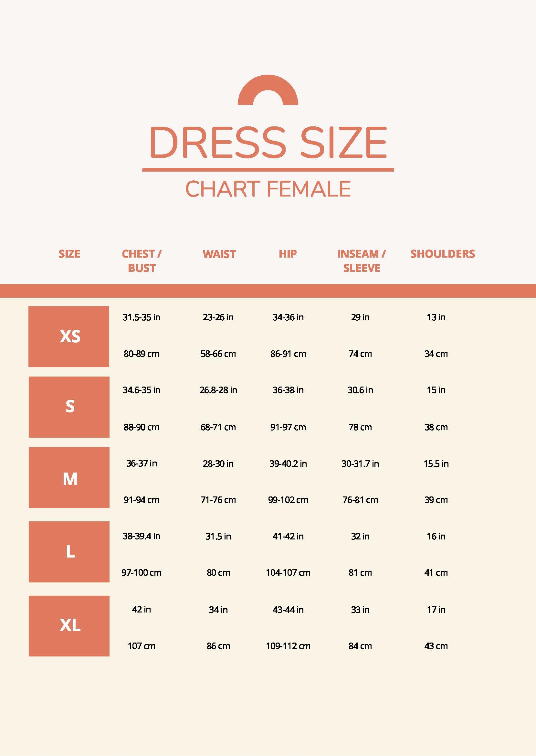Screen dimensions: 536x756
Task: Click the L inseam value 81 cm
Action: [360, 572]
